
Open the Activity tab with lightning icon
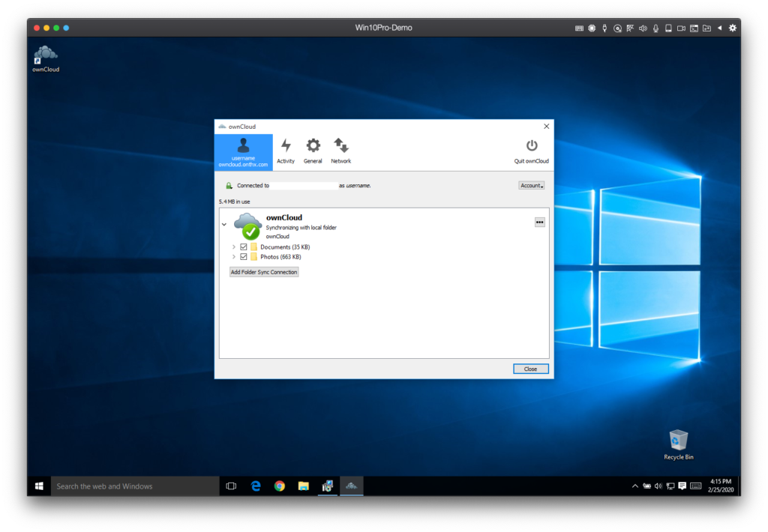(x=286, y=151)
